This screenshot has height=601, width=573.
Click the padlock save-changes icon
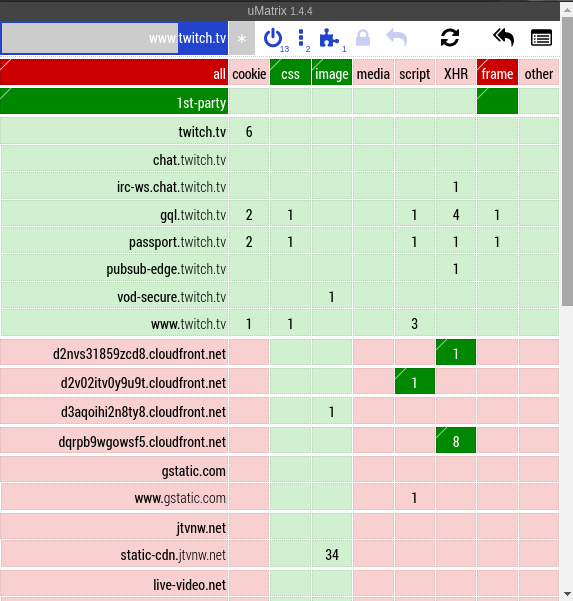[x=363, y=38]
